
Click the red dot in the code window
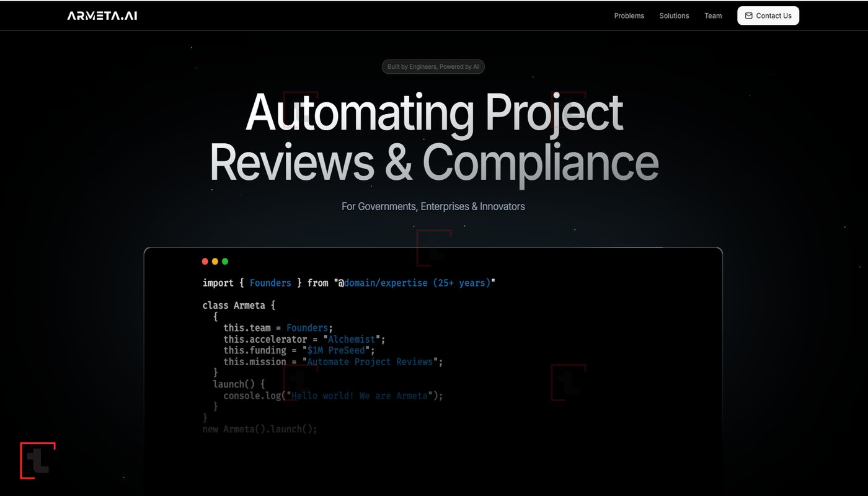[205, 262]
